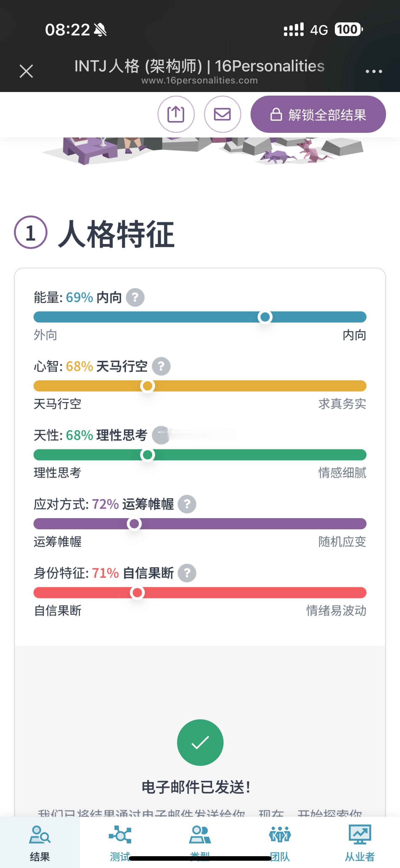Click the green checkmark circle
The image size is (400, 868).
tap(200, 742)
